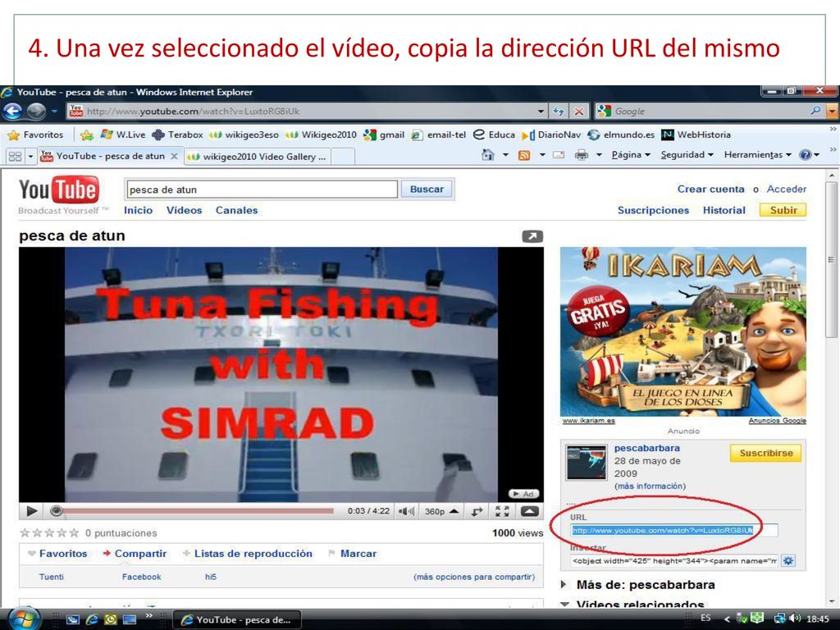Click the Windows Start orb
840x630 pixels.
tap(24, 620)
